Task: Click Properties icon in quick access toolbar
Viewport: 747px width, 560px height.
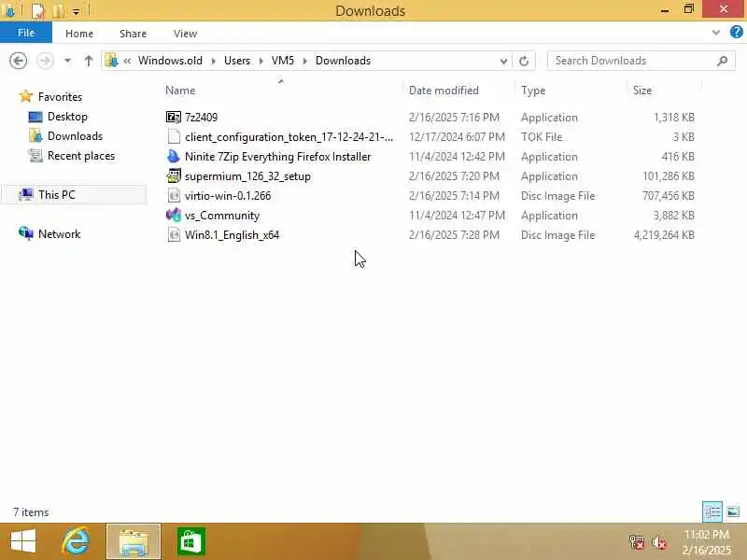Action: click(37, 10)
